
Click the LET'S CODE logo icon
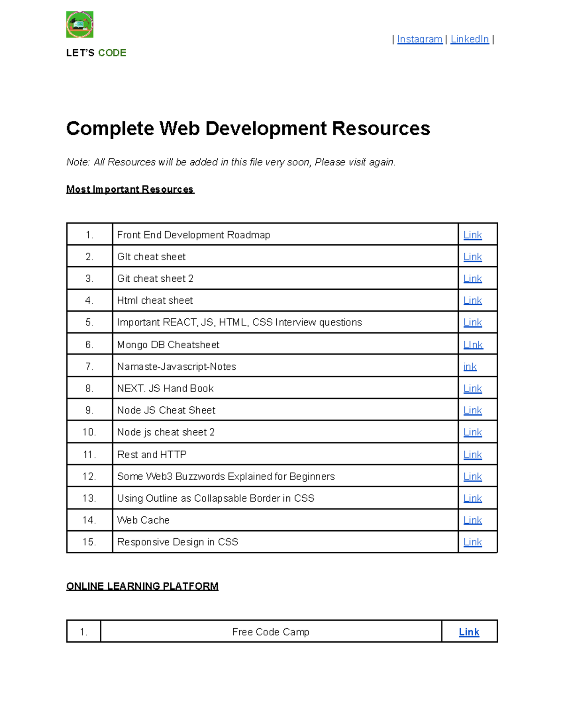[79, 23]
